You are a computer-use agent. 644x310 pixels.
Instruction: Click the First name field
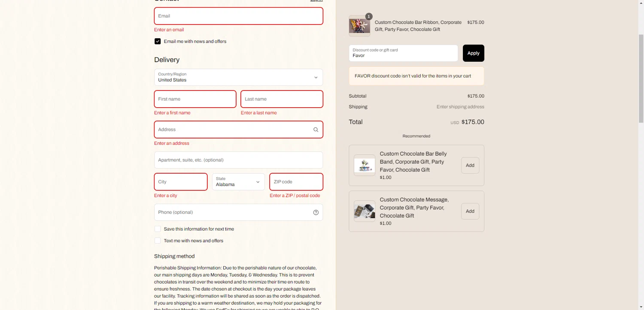195,99
